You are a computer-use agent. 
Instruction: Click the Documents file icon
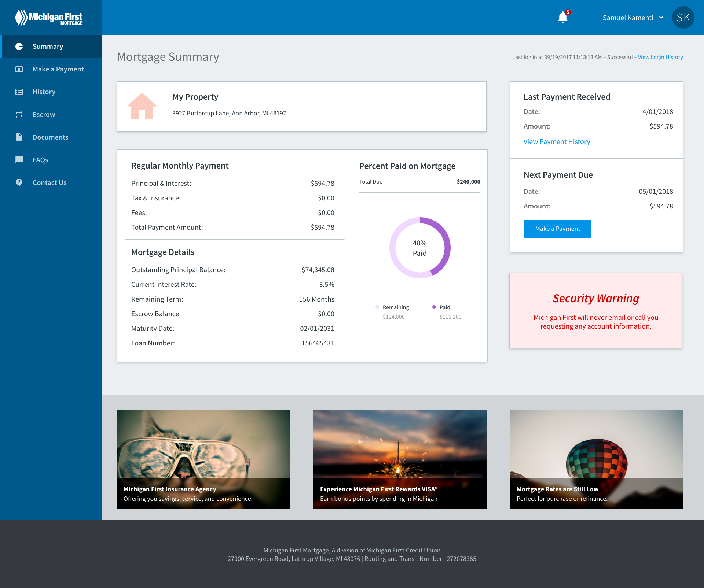point(19,137)
